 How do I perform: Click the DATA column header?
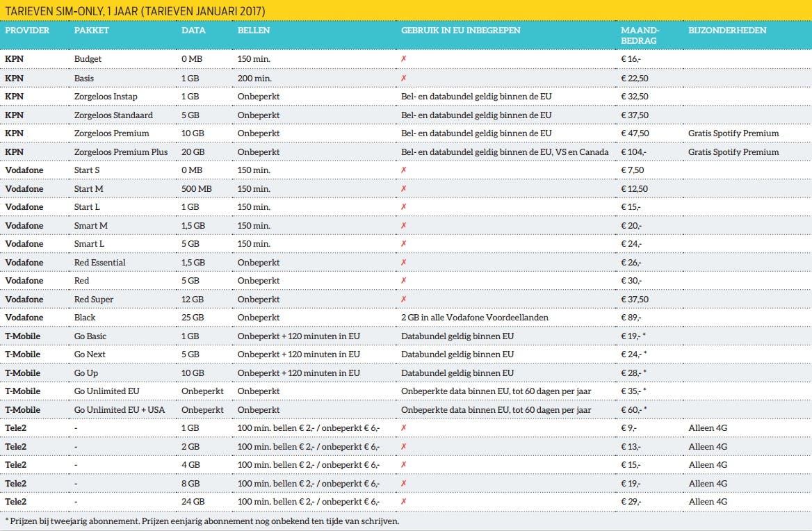193,30
